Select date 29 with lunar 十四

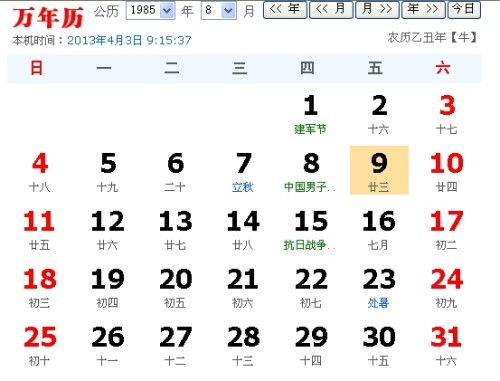point(310,346)
